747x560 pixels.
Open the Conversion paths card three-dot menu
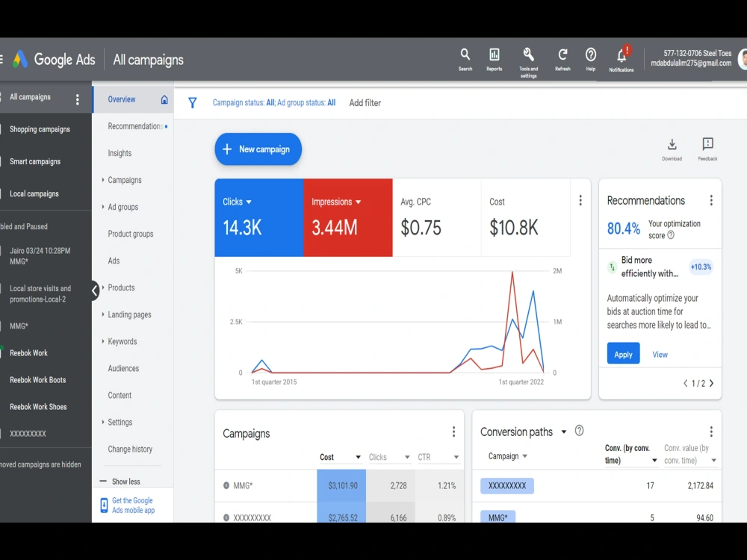pyautogui.click(x=711, y=432)
